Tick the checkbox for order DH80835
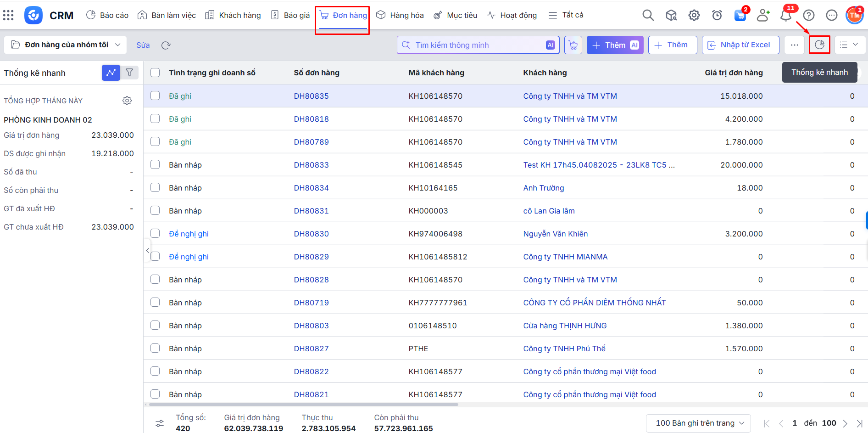 [x=155, y=96]
